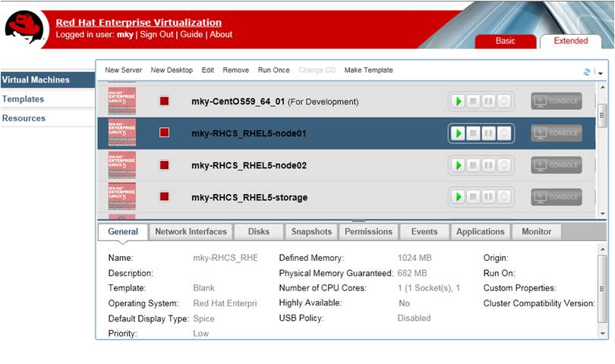Image resolution: width=615 pixels, height=364 pixels.
Task: Open the Monitor tab
Action: (537, 231)
